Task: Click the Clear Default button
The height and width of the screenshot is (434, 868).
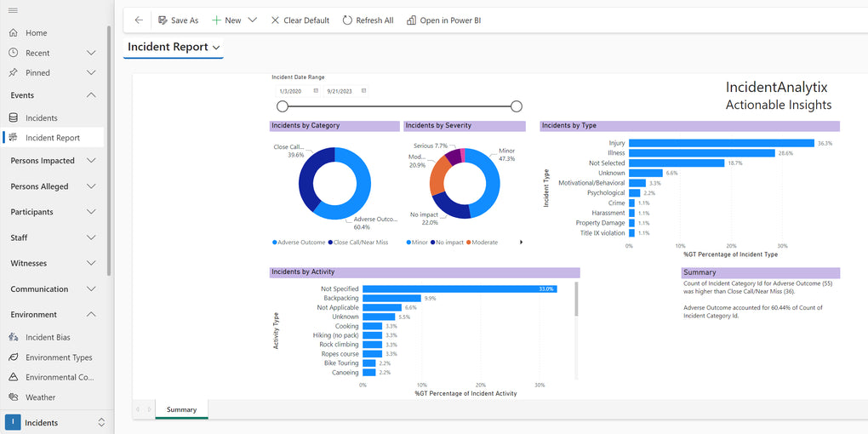Action: tap(300, 20)
